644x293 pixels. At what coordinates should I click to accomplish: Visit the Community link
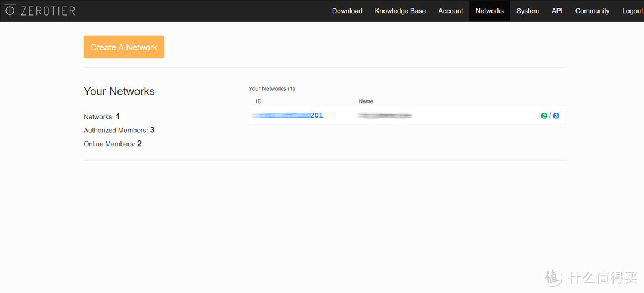pos(592,11)
